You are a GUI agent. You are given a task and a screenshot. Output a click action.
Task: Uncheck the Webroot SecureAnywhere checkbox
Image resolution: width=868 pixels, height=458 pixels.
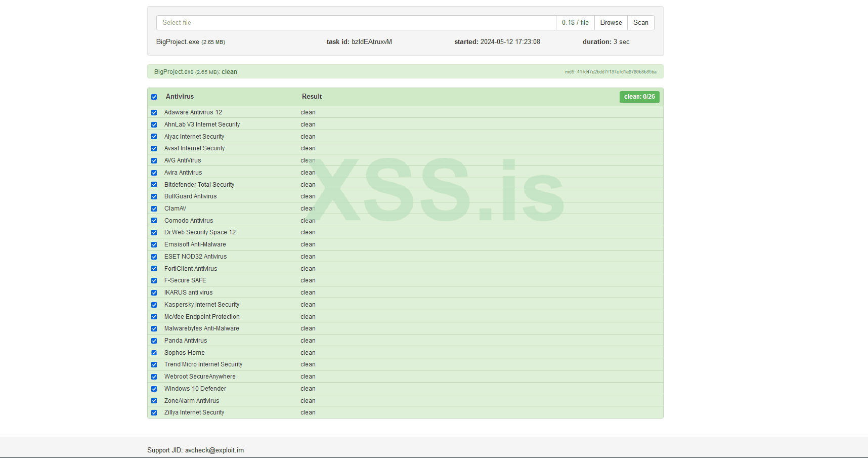click(154, 377)
